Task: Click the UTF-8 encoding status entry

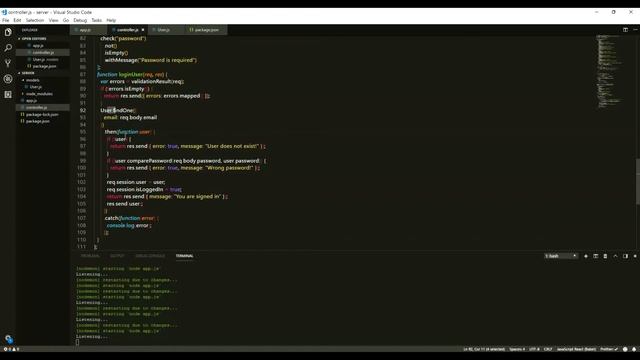Action: (534, 349)
